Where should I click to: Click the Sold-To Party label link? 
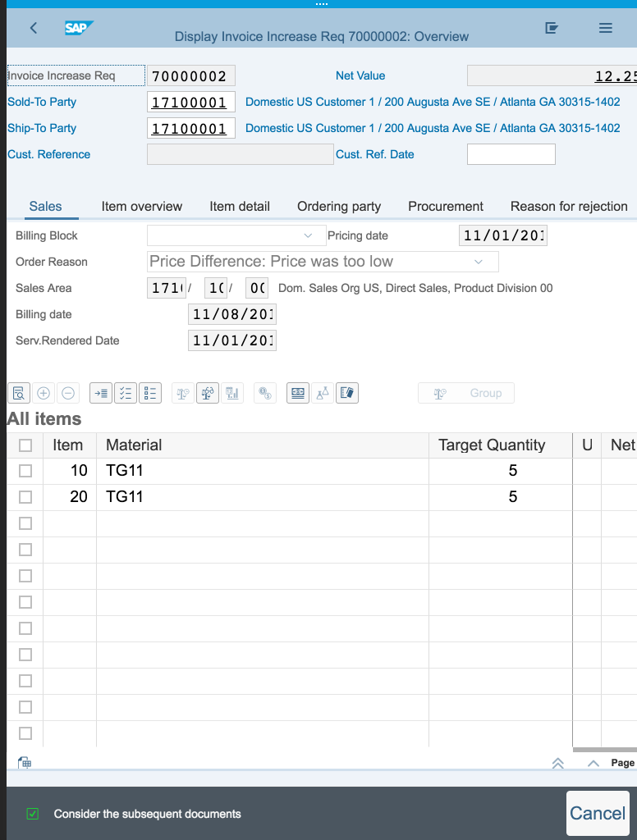pos(42,102)
